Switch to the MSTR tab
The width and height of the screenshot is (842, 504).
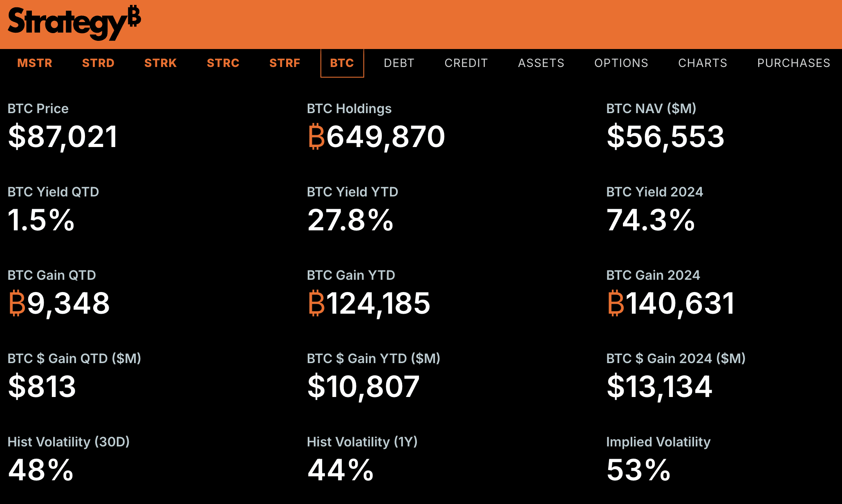tap(34, 63)
